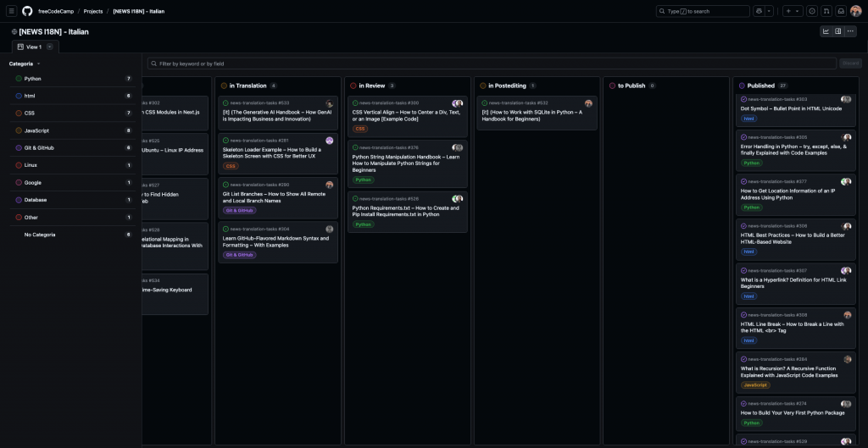Open the Issues icon in header

812,11
